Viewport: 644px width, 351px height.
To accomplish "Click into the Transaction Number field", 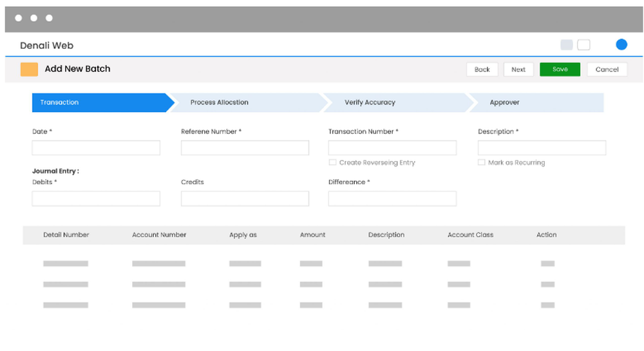I will (x=392, y=147).
